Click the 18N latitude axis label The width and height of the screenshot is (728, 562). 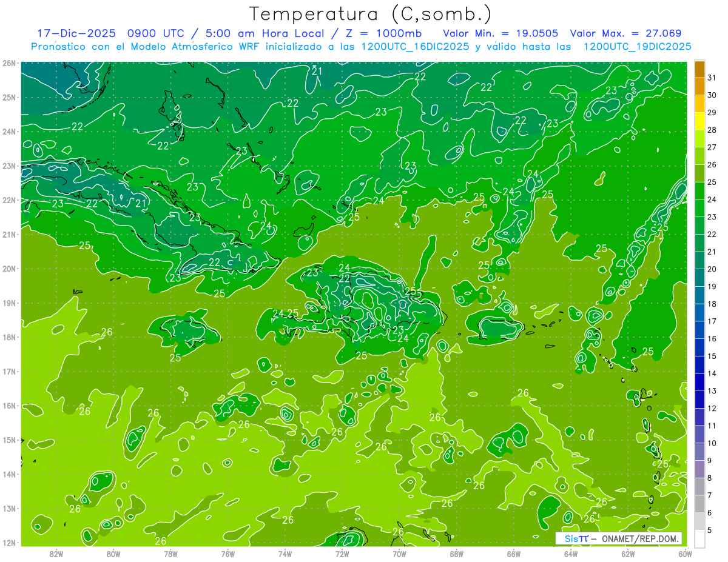tap(8, 337)
